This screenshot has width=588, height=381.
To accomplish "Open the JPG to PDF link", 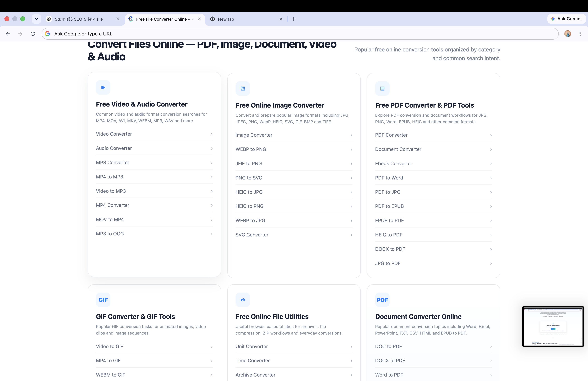I will [433, 263].
